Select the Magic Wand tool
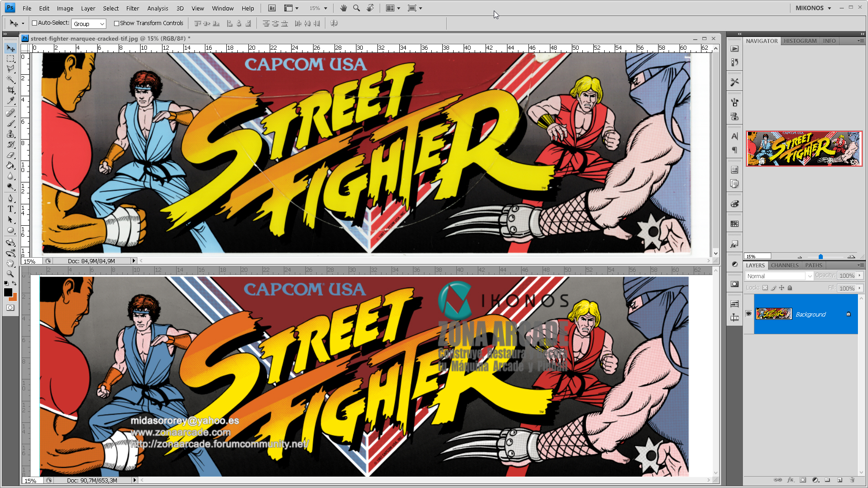 pyautogui.click(x=10, y=79)
